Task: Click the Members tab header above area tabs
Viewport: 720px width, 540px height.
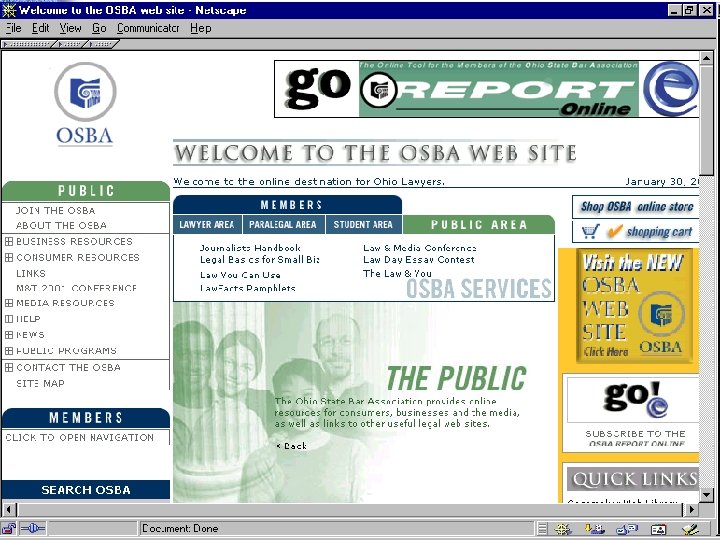Action: [x=287, y=205]
